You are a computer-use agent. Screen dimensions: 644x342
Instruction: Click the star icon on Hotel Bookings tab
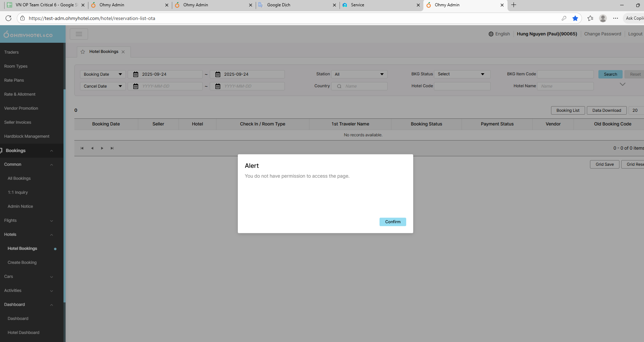[x=83, y=52]
